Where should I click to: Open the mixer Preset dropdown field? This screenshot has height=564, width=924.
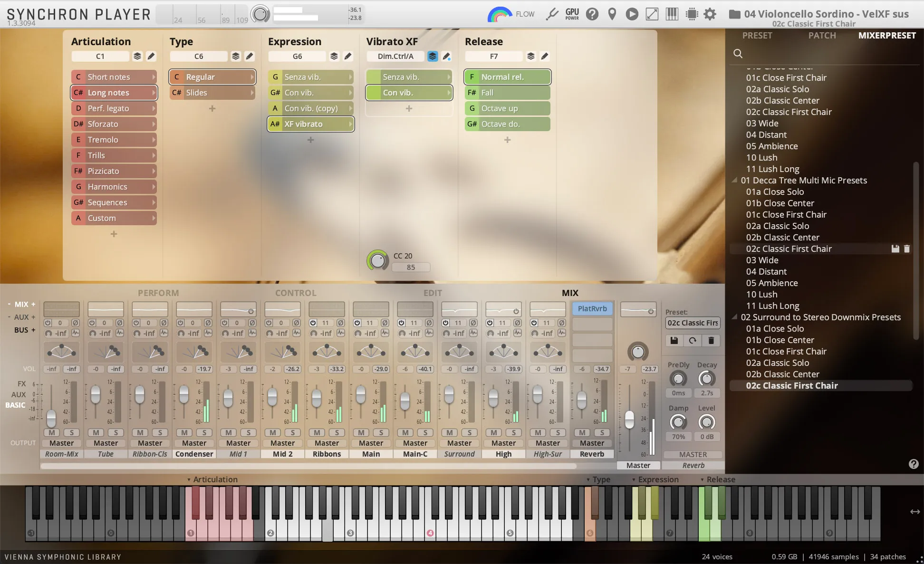pyautogui.click(x=693, y=323)
